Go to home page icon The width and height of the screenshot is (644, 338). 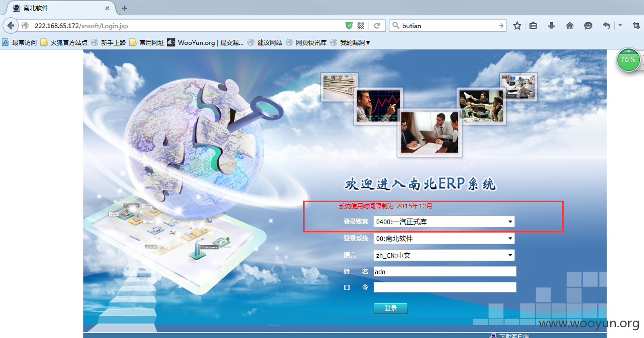point(570,26)
